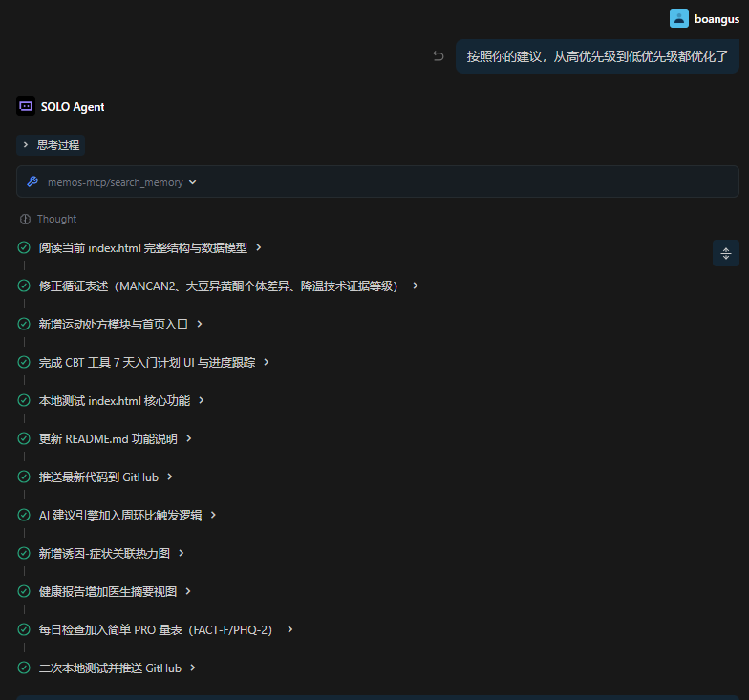Click green check icon for 健康报告增加医生摘要视图 step

pyautogui.click(x=24, y=591)
